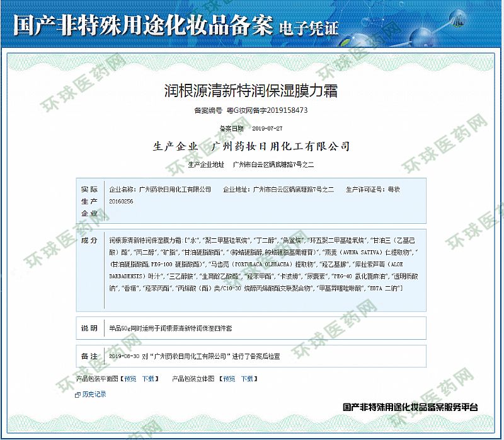Click the history record window icon
This screenshot has width=504, height=440.
coord(78,394)
